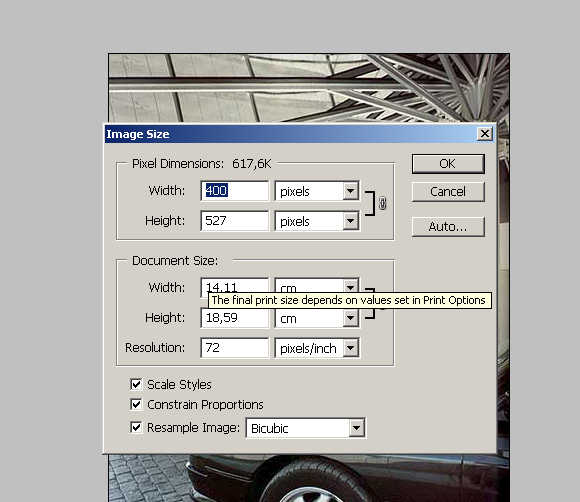Expand the Bicubic resample method dropdown
The height and width of the screenshot is (502, 580).
306,428
